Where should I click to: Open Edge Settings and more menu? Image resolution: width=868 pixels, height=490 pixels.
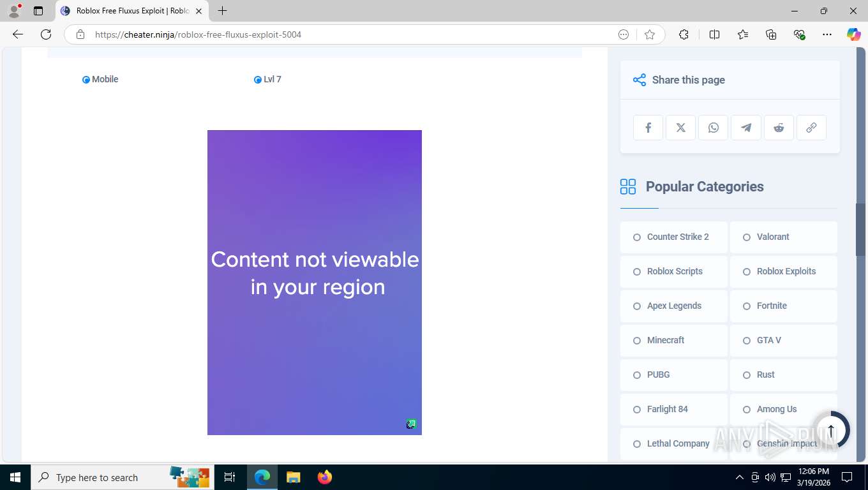pos(827,34)
